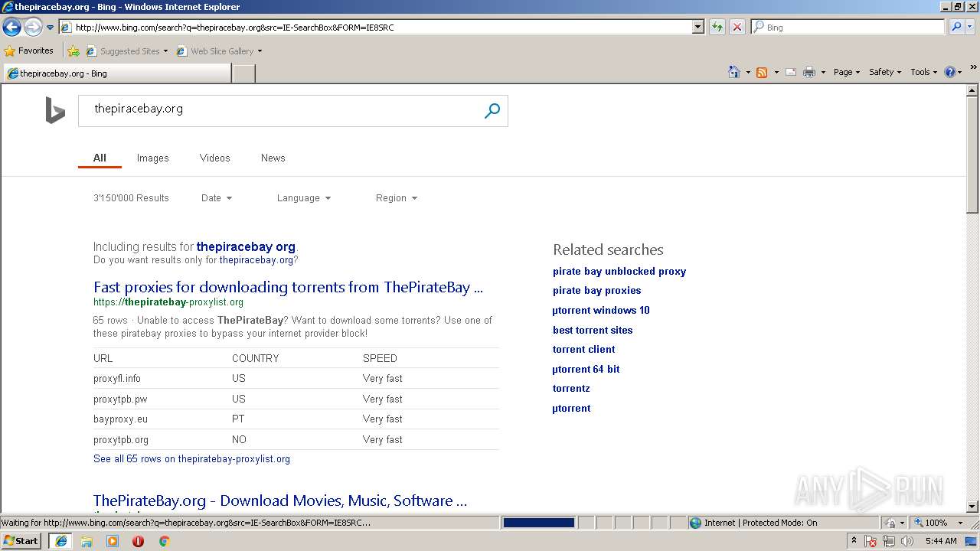
Task: Click the page loading progress bar
Action: 539,523
